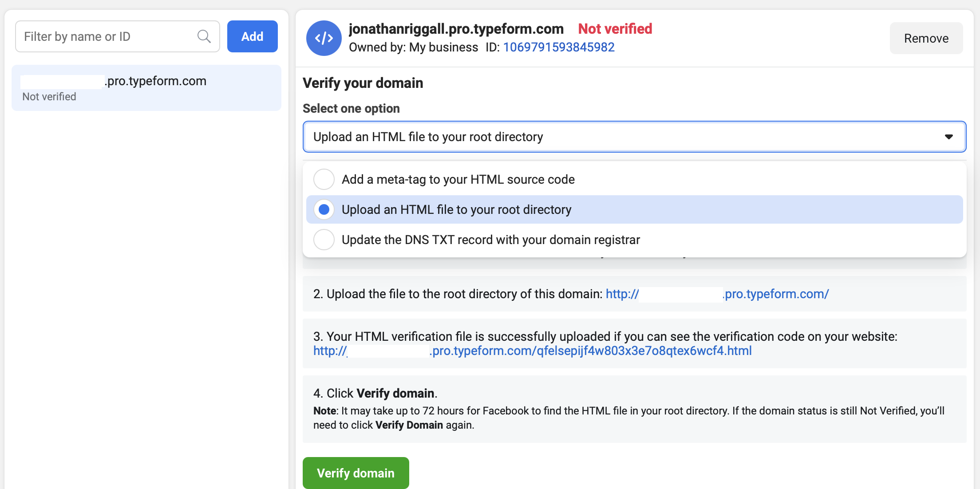Open the root directory pro.typeform.com link
Image resolution: width=980 pixels, height=489 pixels.
(717, 294)
